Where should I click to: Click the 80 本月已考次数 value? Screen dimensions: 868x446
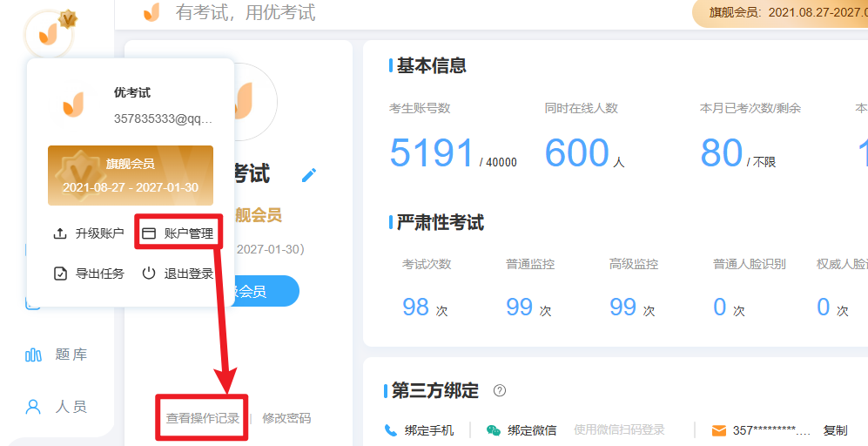(x=722, y=152)
